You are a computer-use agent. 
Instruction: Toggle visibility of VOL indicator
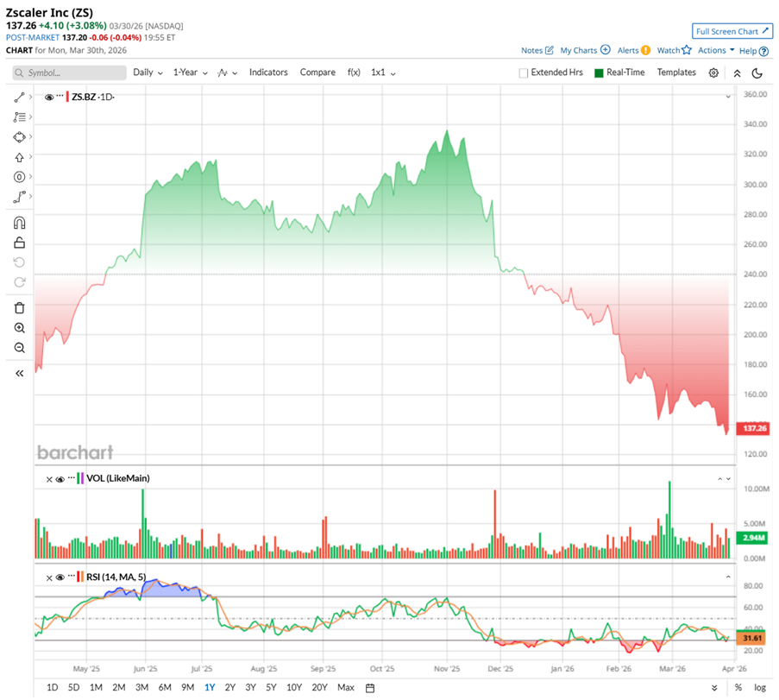click(x=60, y=479)
